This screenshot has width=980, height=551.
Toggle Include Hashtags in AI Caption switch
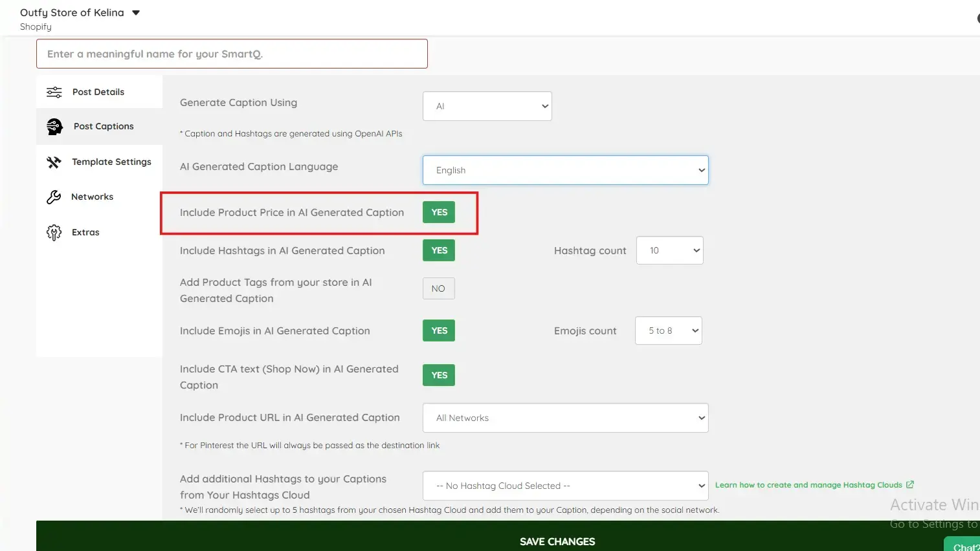pyautogui.click(x=439, y=250)
